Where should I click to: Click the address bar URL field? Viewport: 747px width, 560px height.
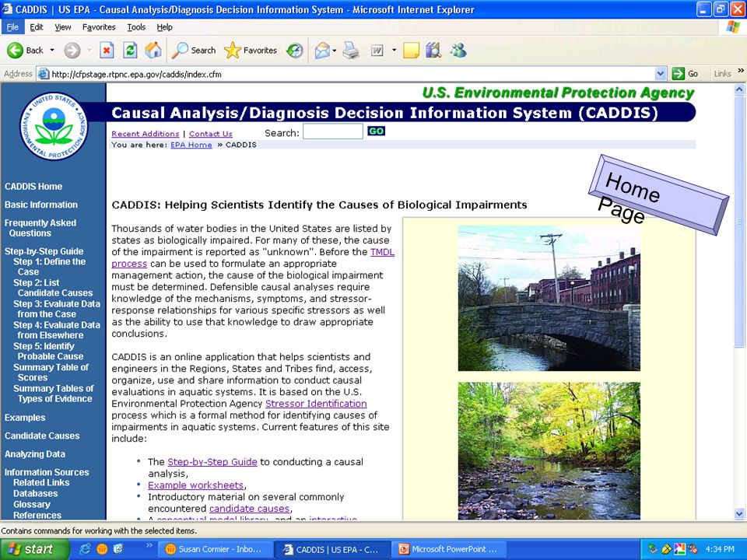pos(352,74)
